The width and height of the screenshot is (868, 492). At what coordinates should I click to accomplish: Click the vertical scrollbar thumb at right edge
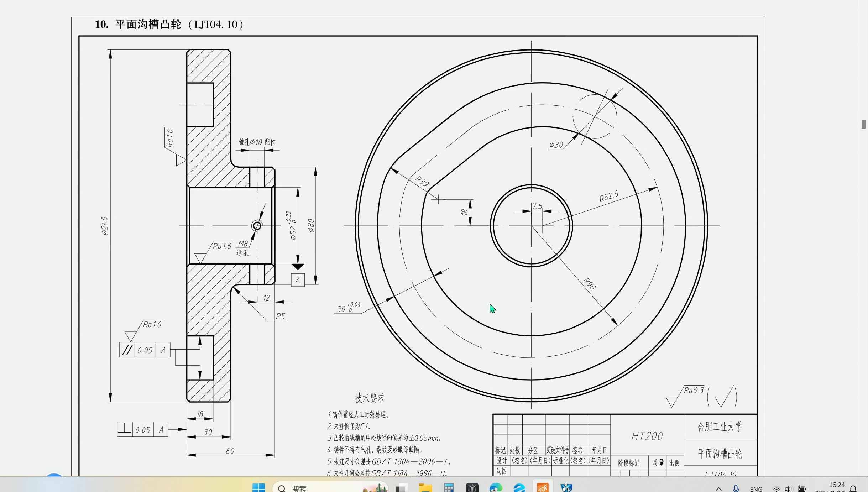point(863,124)
